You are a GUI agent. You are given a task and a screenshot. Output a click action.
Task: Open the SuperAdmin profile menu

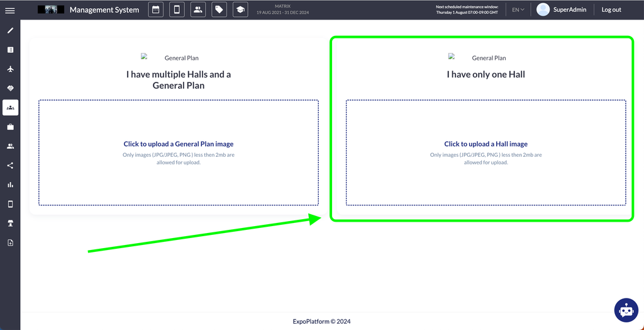click(562, 10)
